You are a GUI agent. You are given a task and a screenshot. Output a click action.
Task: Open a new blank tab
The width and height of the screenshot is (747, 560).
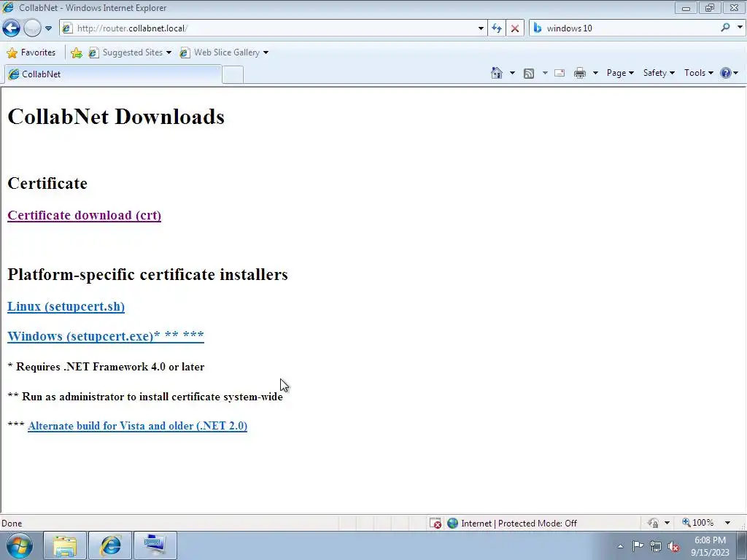233,75
